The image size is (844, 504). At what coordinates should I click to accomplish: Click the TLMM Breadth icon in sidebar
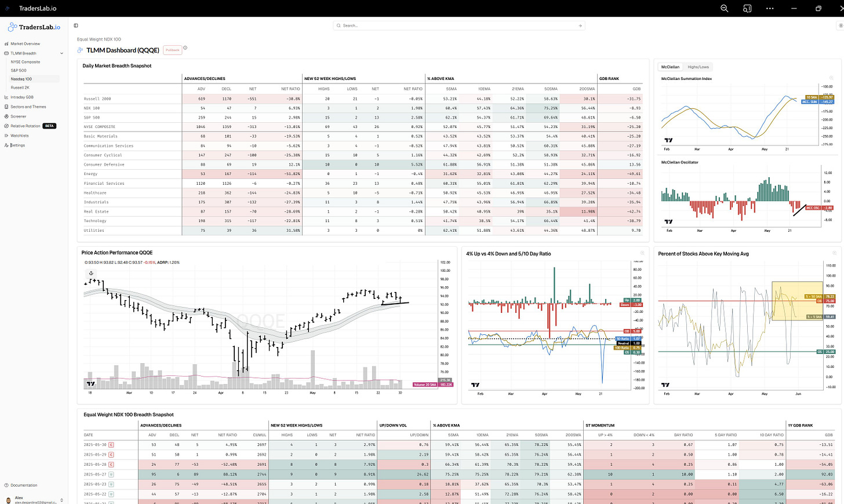click(6, 53)
